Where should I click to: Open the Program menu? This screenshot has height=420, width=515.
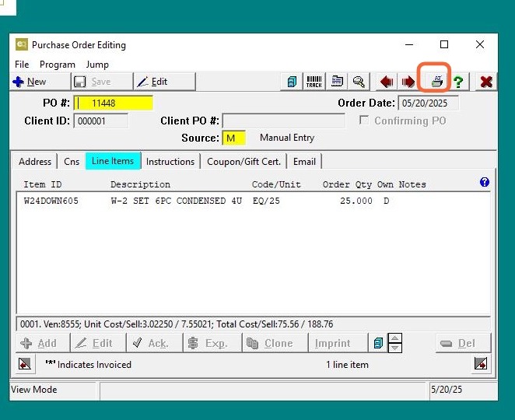coord(57,65)
